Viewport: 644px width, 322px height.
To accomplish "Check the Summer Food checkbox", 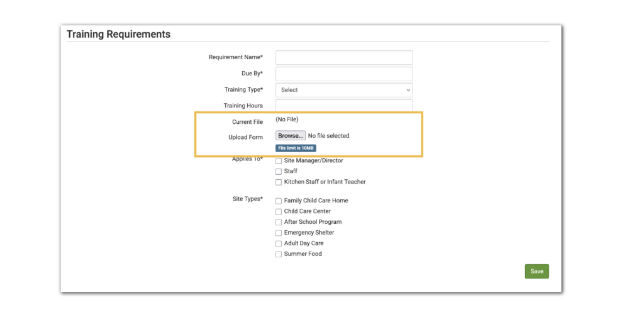I will (279, 254).
